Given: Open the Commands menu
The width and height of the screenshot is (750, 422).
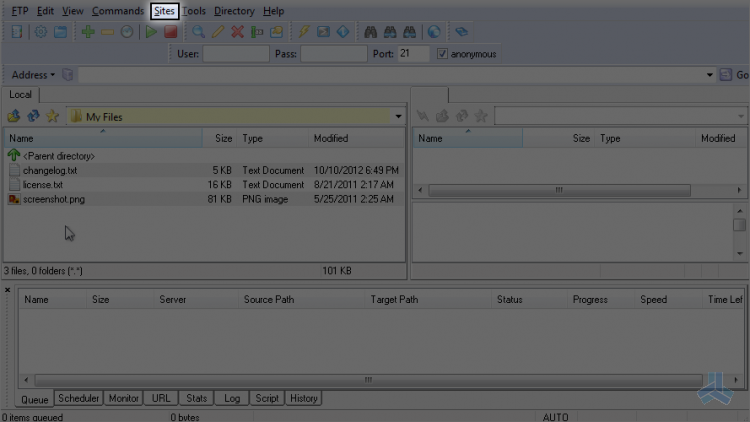Looking at the screenshot, I should click(x=118, y=11).
